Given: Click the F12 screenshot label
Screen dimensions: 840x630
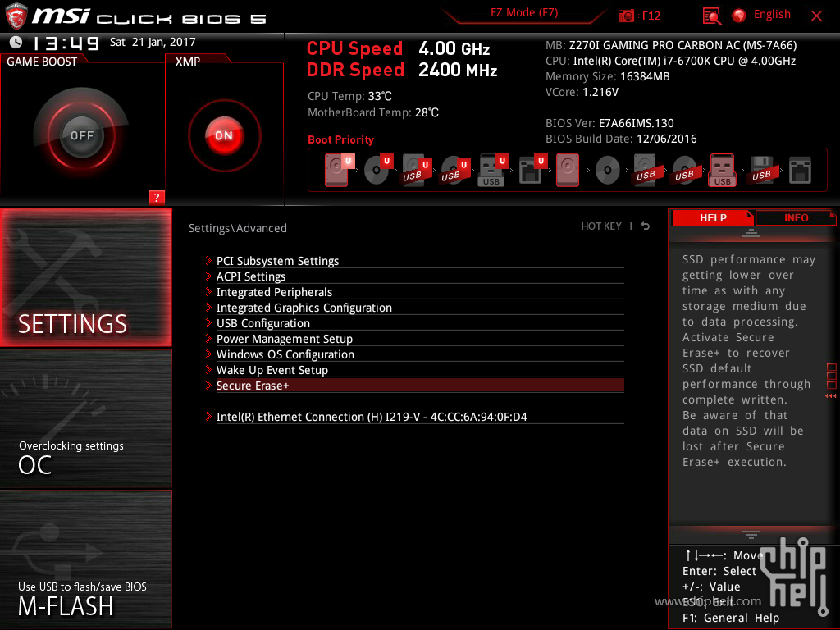Looking at the screenshot, I should [651, 16].
